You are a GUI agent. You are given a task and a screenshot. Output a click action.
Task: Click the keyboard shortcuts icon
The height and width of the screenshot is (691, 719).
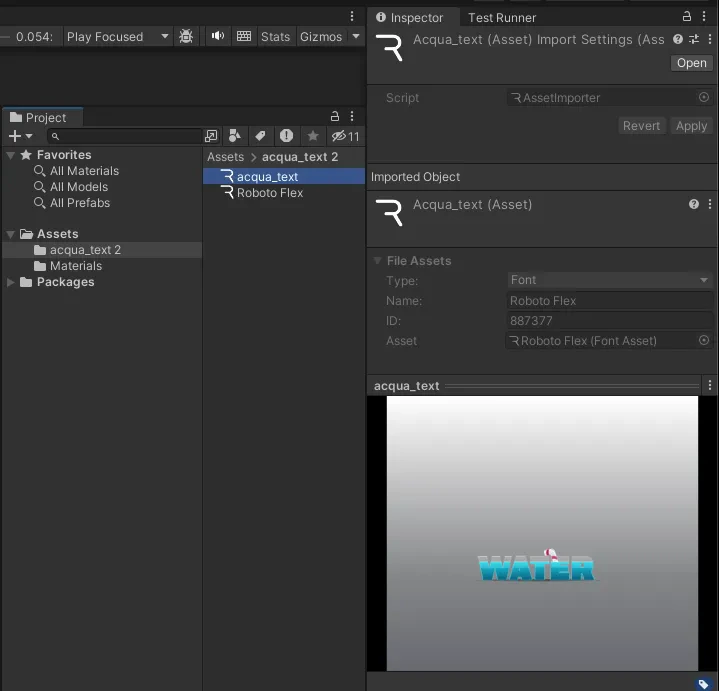tap(244, 36)
